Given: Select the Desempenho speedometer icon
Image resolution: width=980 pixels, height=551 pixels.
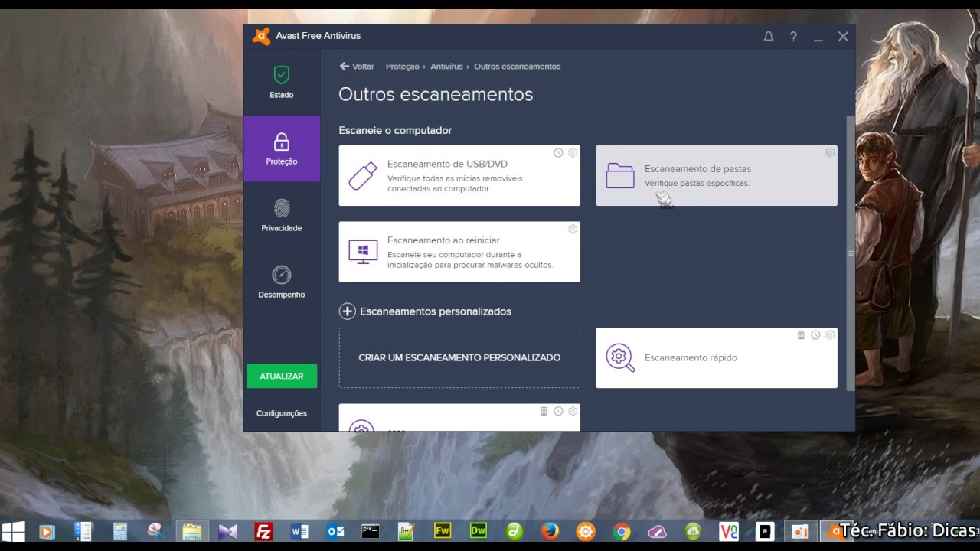Looking at the screenshot, I should pyautogui.click(x=281, y=275).
